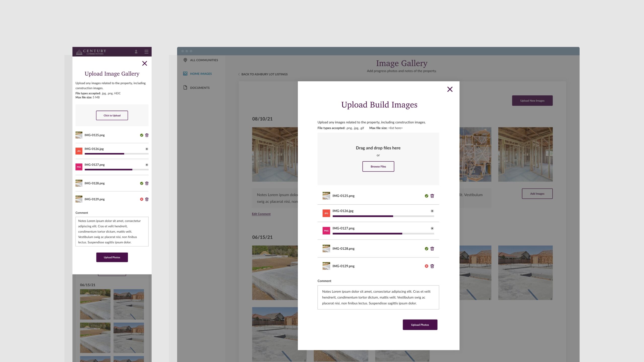Screen dimensions: 644x362
Task: Click Upload New Images button
Action: coord(532,101)
